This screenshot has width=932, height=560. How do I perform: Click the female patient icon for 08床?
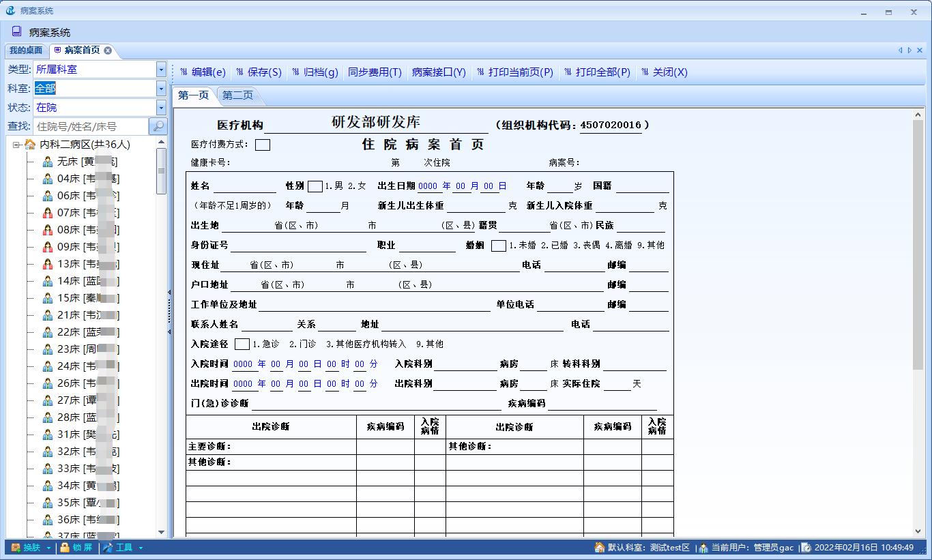click(48, 230)
